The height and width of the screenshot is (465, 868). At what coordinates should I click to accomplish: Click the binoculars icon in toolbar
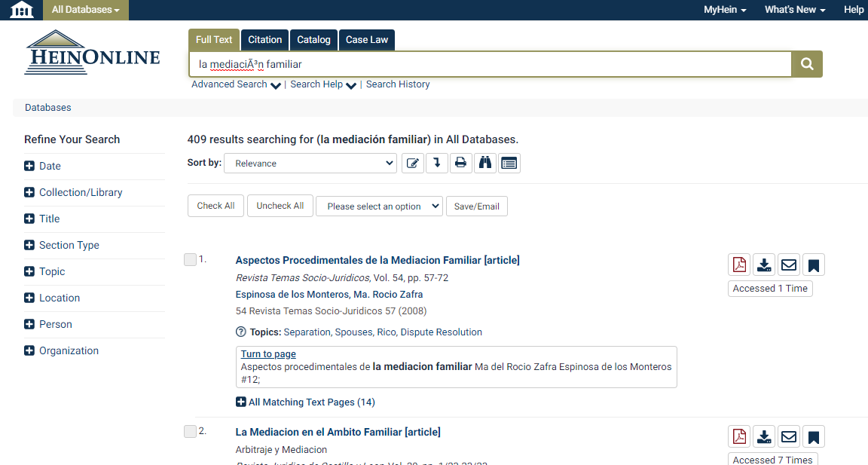[x=485, y=163]
